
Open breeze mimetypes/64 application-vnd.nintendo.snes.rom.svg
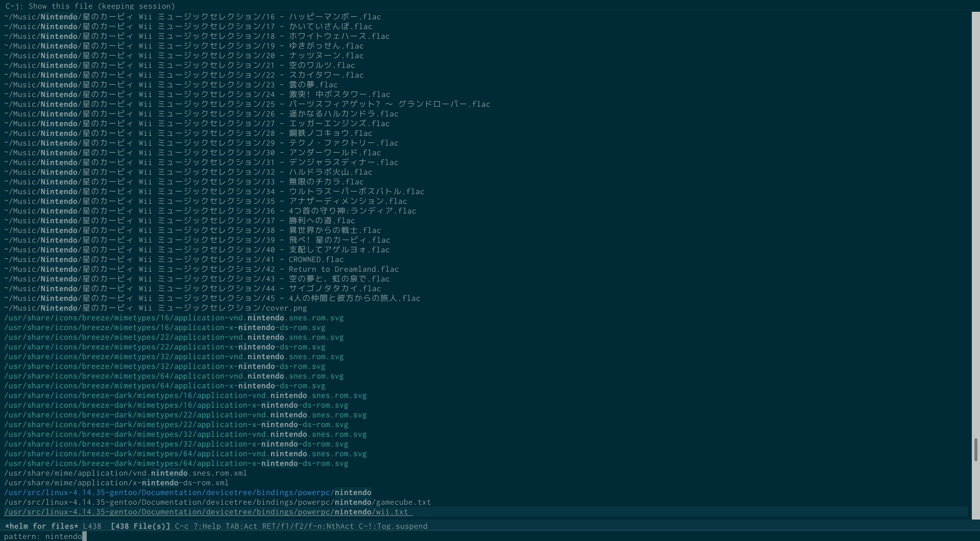click(x=174, y=376)
